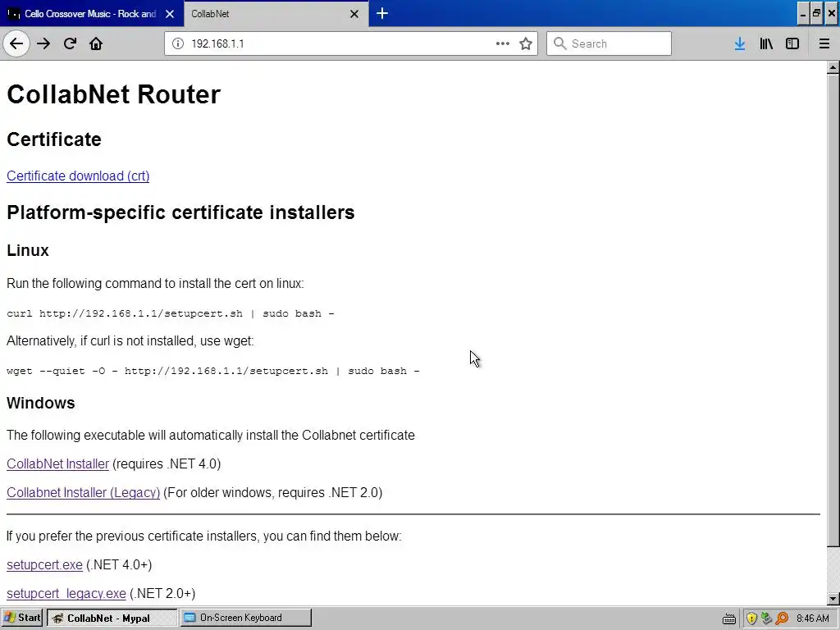840x630 pixels.
Task: Reload the current page
Action: coord(70,43)
